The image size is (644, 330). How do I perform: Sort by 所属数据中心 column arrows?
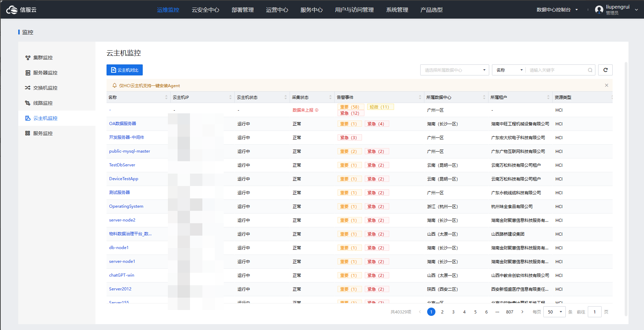pyautogui.click(x=484, y=97)
